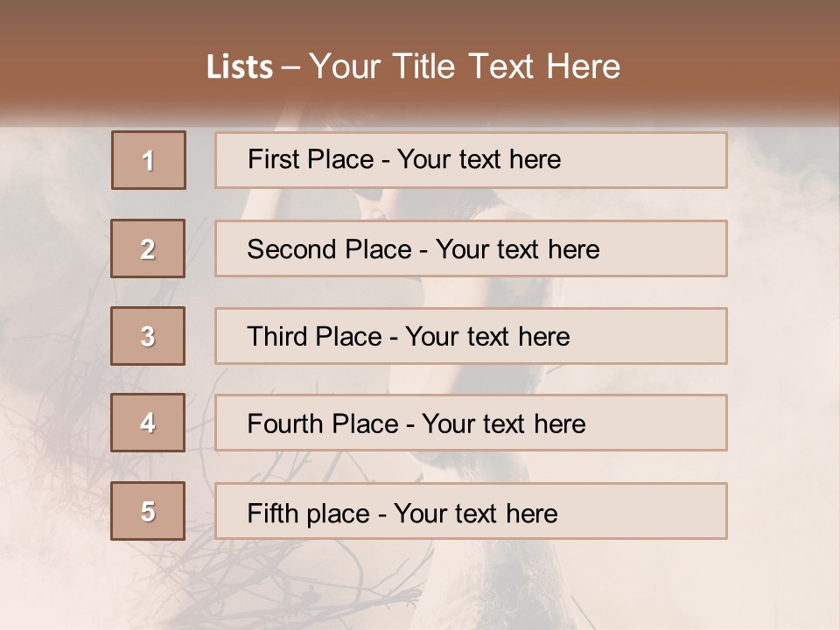This screenshot has height=630, width=840.
Task: Select the number 4 box
Action: pyautogui.click(x=148, y=423)
